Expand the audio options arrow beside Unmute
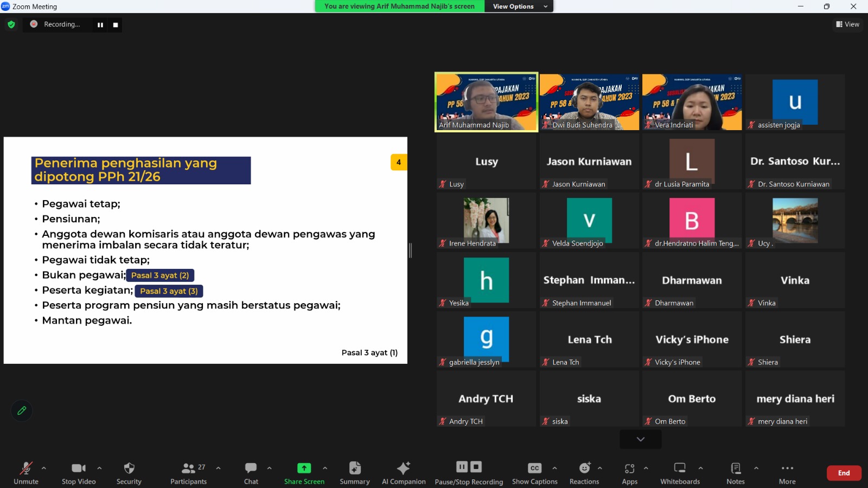Image resolution: width=868 pixels, height=488 pixels. pyautogui.click(x=44, y=468)
